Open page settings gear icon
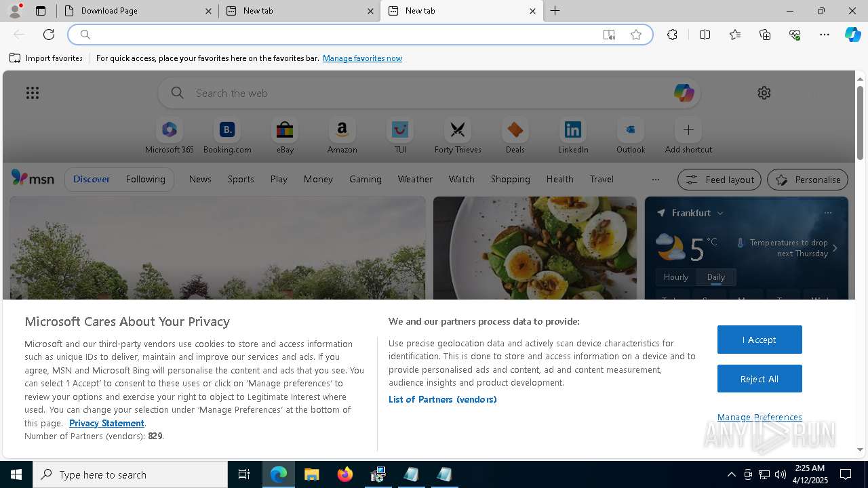 (764, 93)
